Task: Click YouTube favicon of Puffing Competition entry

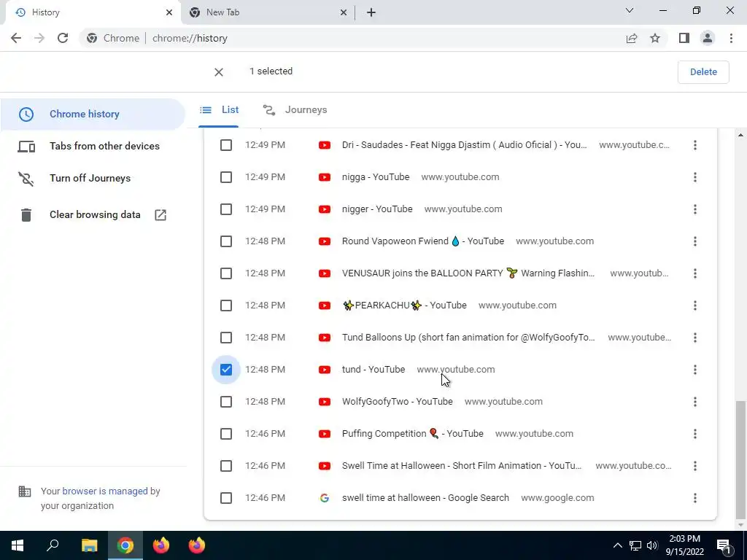Action: (325, 434)
